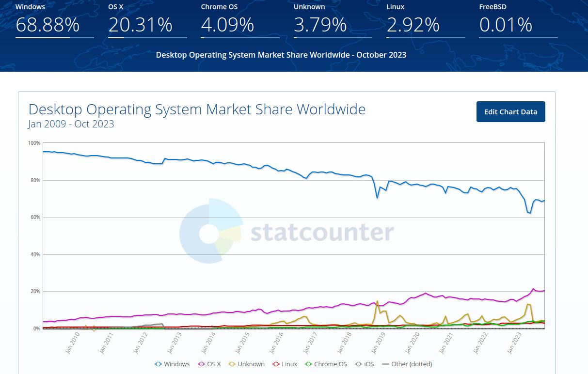
Task: Click the Jan 2009 - Oct 2023 subtitle
Action: pyautogui.click(x=71, y=124)
